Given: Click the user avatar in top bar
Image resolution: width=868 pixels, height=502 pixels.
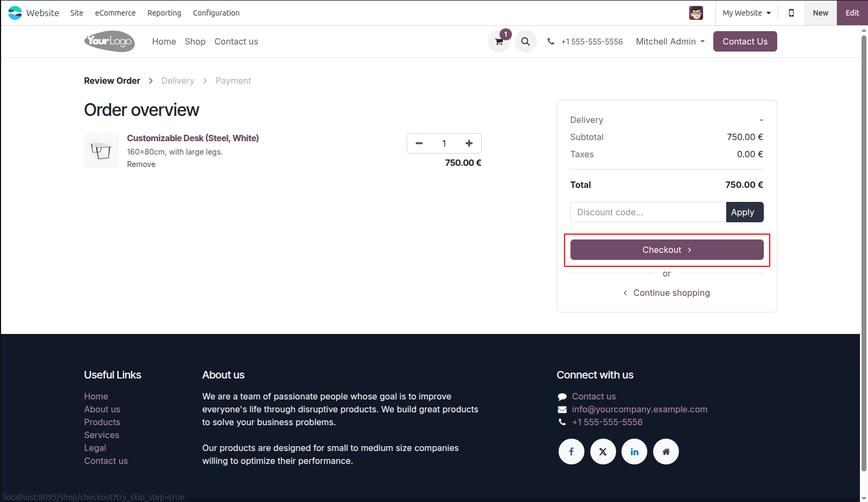Looking at the screenshot, I should pyautogui.click(x=696, y=13).
